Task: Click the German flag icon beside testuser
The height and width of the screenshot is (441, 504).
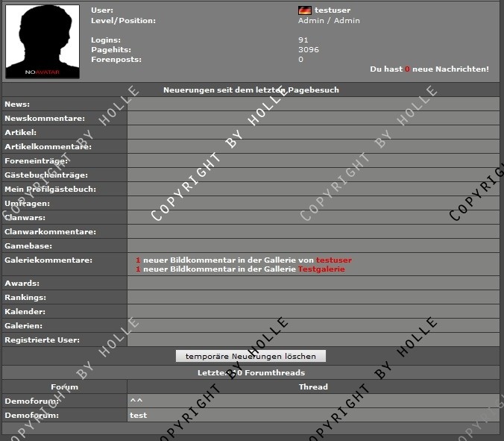Action: 305,10
